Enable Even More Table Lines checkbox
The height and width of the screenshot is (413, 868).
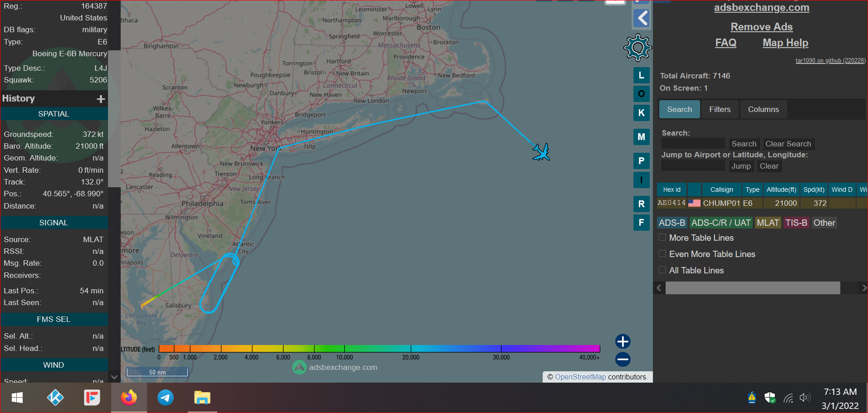coord(662,253)
